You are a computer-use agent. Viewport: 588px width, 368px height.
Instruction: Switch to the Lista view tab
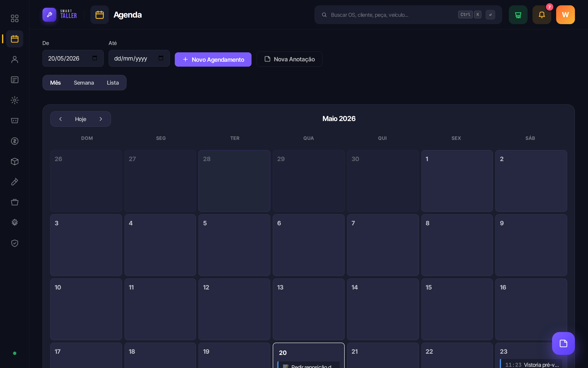pyautogui.click(x=113, y=83)
